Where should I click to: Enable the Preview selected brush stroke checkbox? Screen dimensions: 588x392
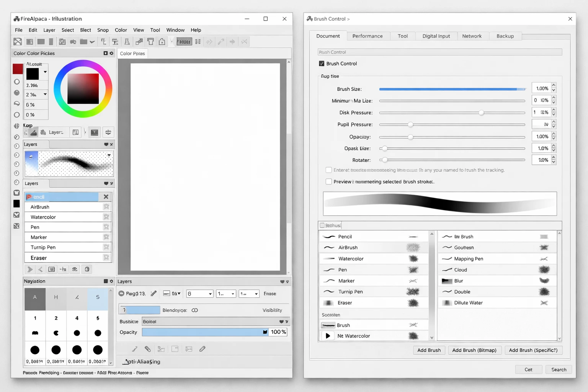328,181
